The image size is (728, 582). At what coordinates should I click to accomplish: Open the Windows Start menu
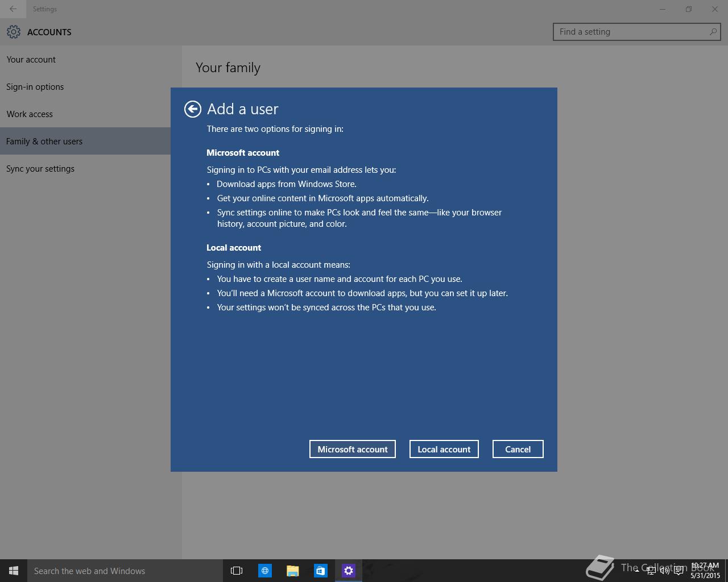14,571
